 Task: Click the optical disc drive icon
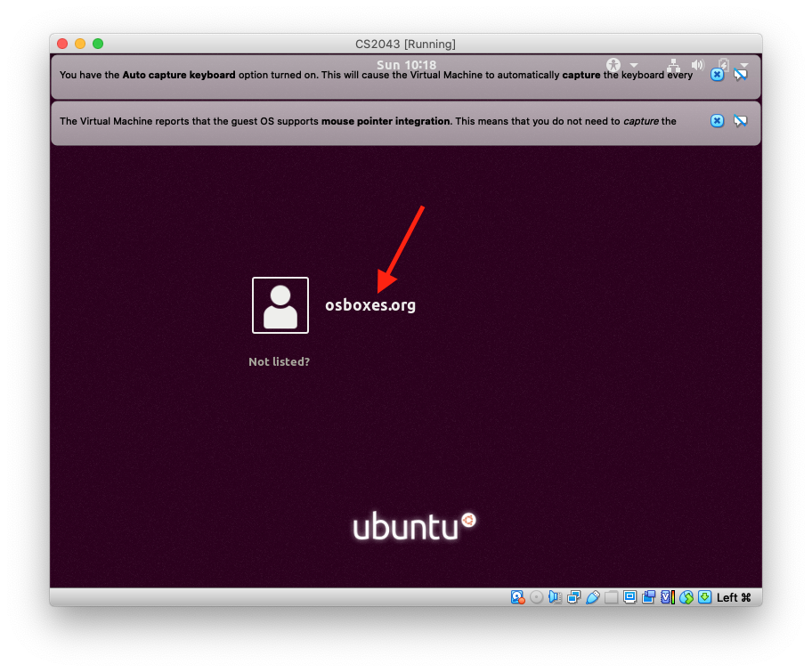click(x=536, y=597)
